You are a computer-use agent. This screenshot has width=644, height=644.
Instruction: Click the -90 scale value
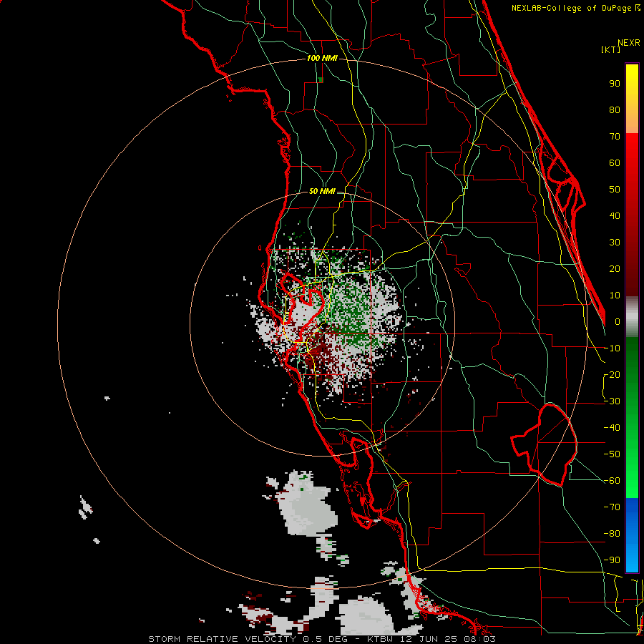(612, 560)
